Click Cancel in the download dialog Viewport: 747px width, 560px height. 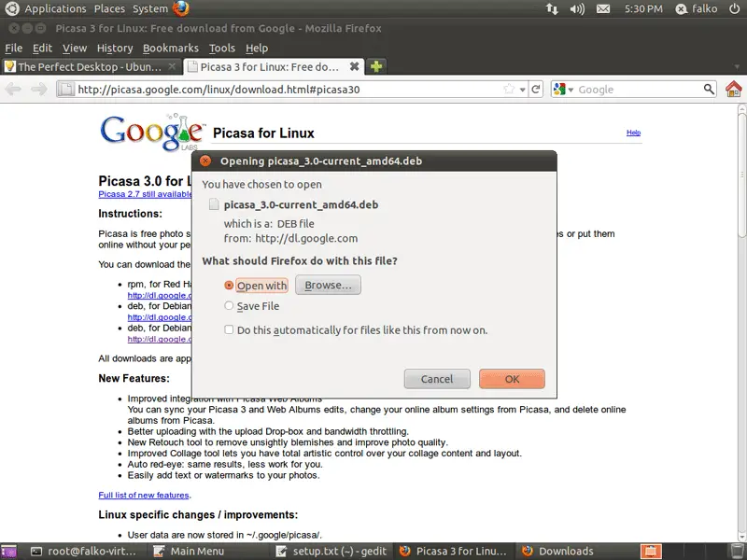437,379
